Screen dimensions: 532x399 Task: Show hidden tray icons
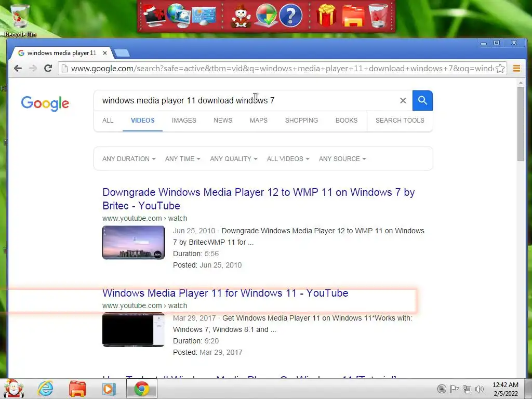pos(442,389)
